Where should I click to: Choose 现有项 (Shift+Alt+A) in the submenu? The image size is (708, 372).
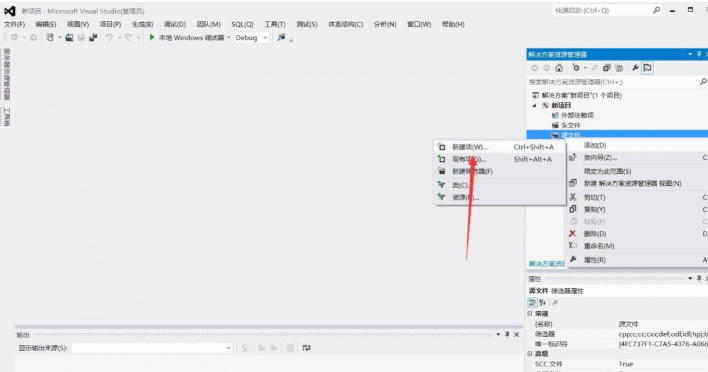coord(500,159)
